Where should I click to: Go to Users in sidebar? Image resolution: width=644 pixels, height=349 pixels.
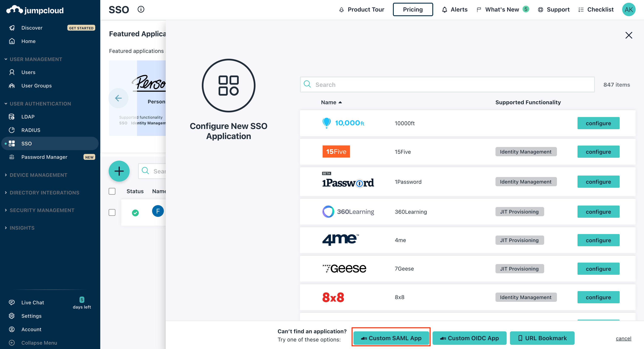click(x=28, y=72)
